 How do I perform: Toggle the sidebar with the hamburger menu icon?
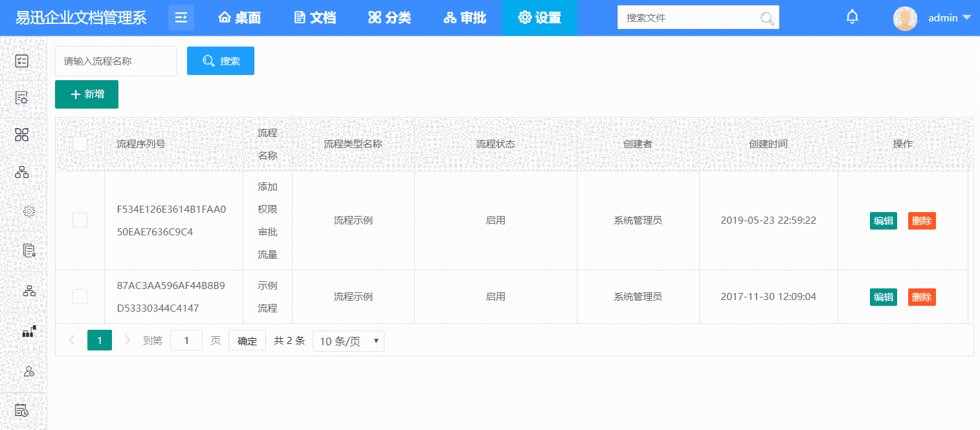click(181, 17)
